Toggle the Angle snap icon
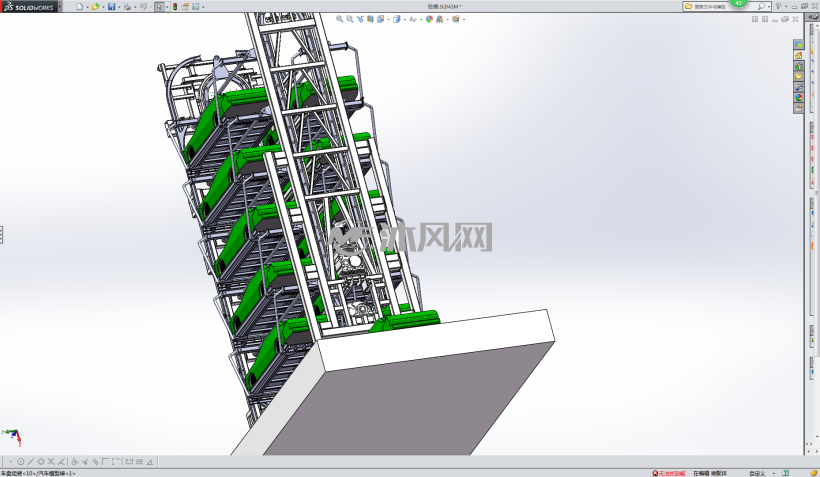The height and width of the screenshot is (477, 820). pos(150,461)
